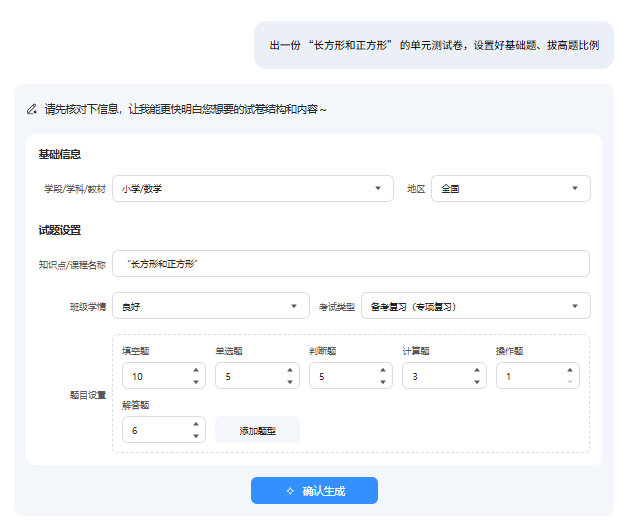
Task: Click the pencil edit icon beside 请先核对下信息
Action: click(32, 109)
